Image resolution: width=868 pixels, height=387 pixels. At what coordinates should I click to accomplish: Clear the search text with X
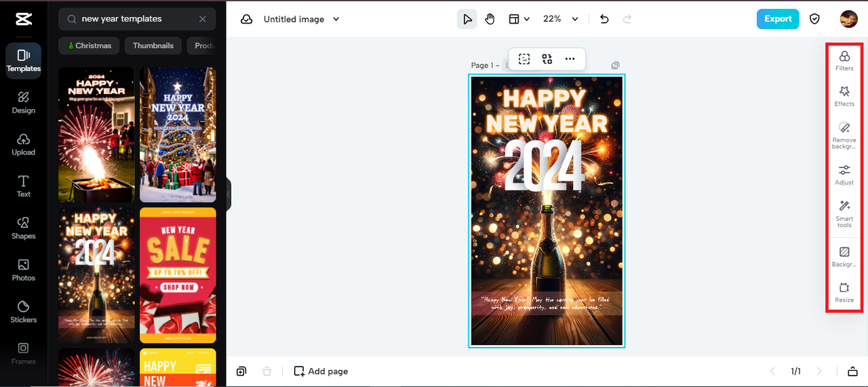(203, 19)
